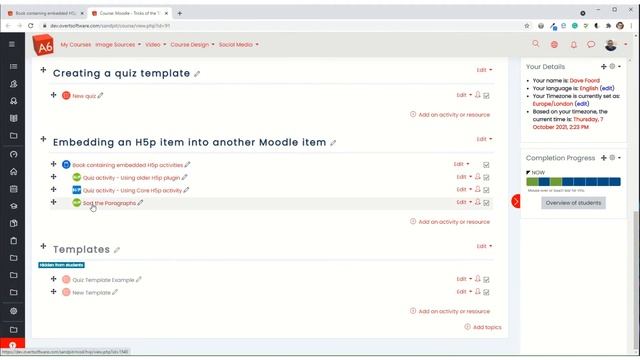
Task: Toggle completion checkbox for New quiz
Action: coord(486,96)
